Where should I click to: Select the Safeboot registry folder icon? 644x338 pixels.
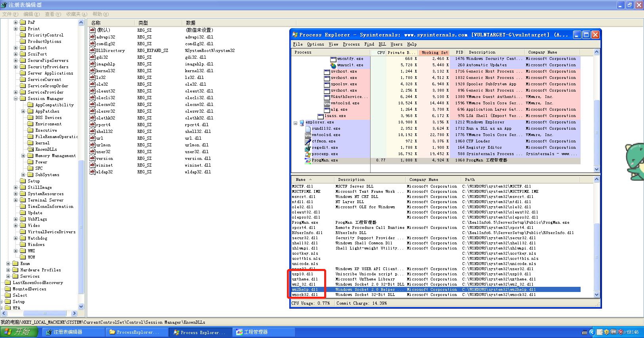(23, 48)
